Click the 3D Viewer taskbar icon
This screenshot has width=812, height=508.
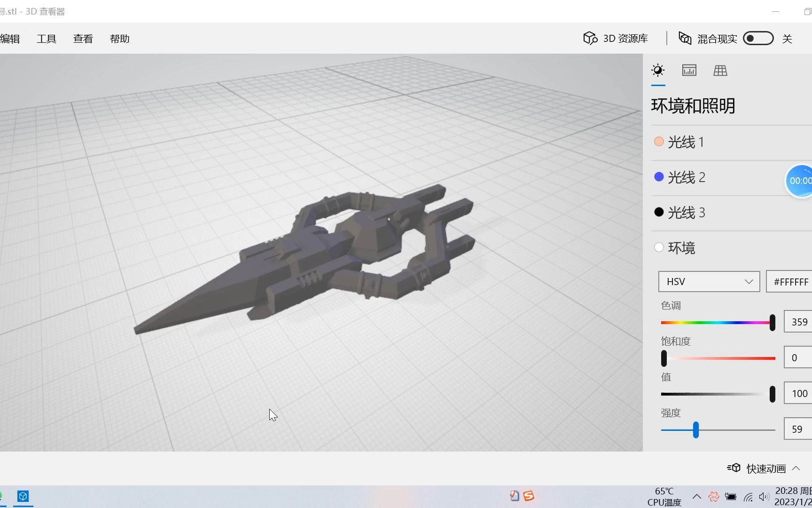pyautogui.click(x=23, y=496)
